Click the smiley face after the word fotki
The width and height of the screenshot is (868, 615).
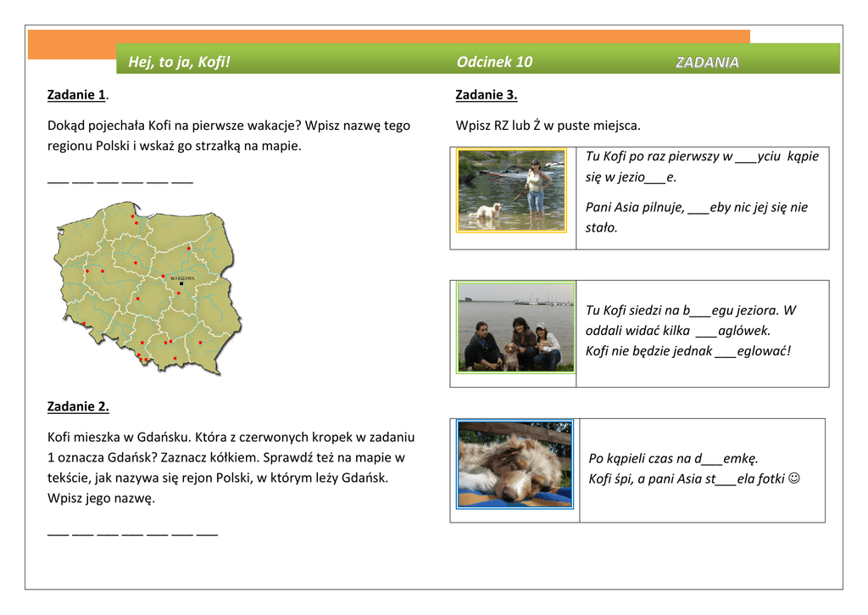793,478
